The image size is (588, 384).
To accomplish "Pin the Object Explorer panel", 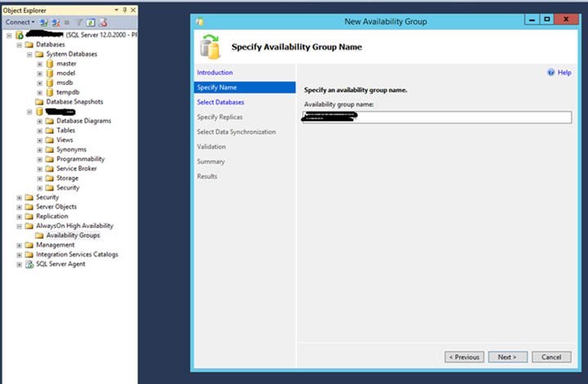I will 124,10.
